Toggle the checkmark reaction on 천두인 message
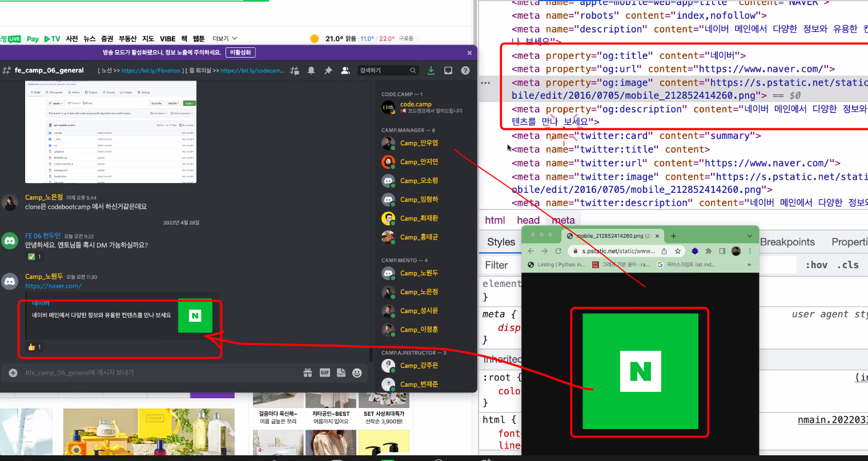 coord(34,257)
